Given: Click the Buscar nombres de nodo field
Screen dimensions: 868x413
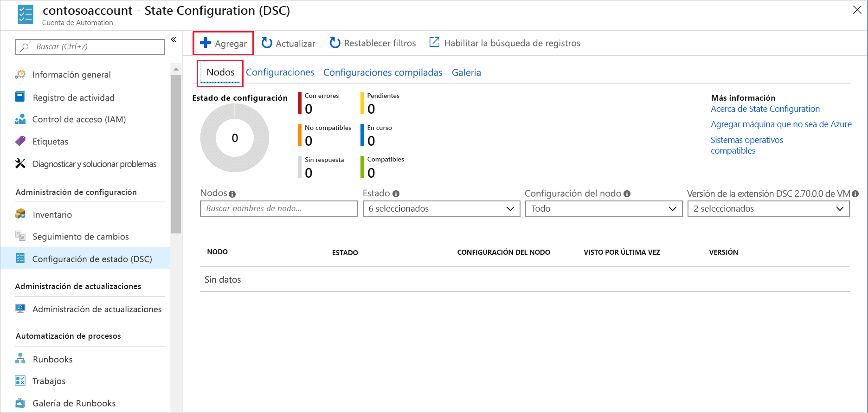Looking at the screenshot, I should 279,209.
